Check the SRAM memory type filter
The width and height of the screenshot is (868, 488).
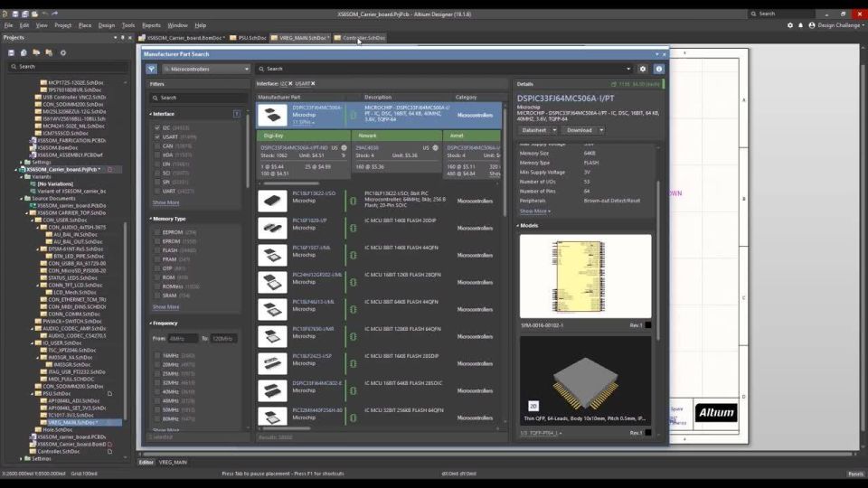pos(157,296)
